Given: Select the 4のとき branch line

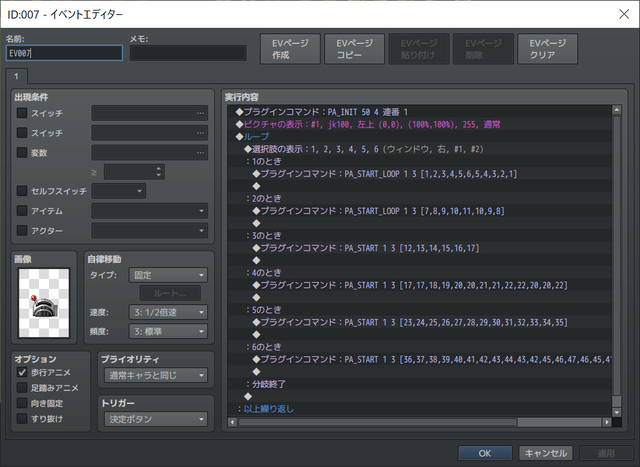Looking at the screenshot, I should (420, 273).
